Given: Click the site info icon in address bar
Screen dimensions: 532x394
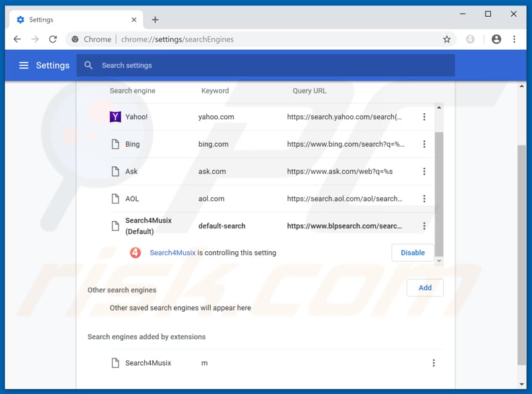Looking at the screenshot, I should pyautogui.click(x=75, y=39).
